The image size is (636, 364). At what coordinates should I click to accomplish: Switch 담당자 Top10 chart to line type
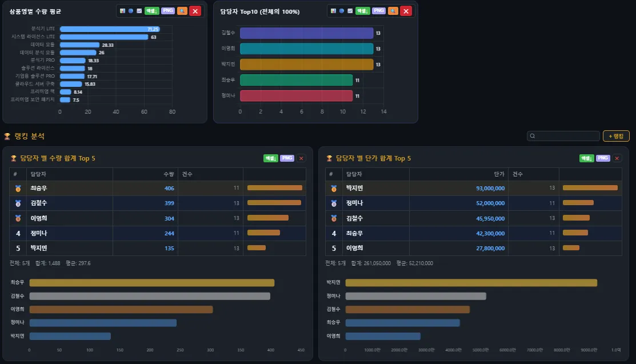[x=350, y=11]
